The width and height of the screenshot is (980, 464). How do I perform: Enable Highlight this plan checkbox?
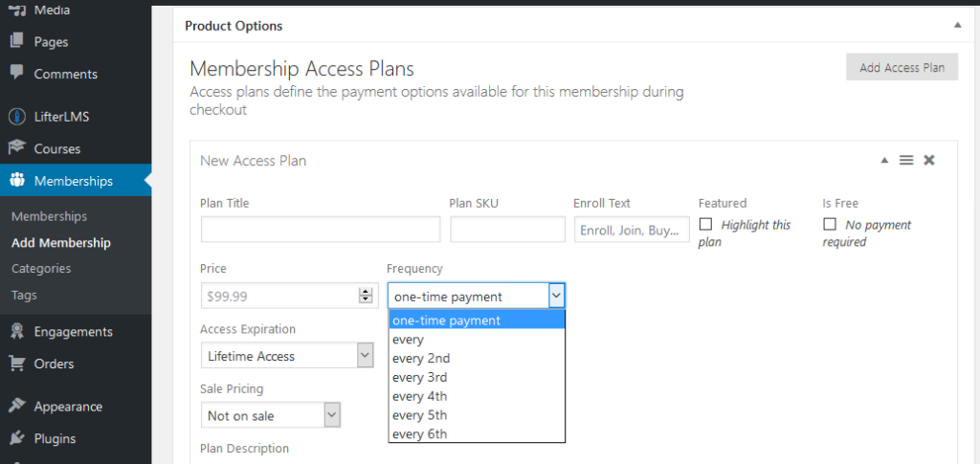(x=706, y=224)
